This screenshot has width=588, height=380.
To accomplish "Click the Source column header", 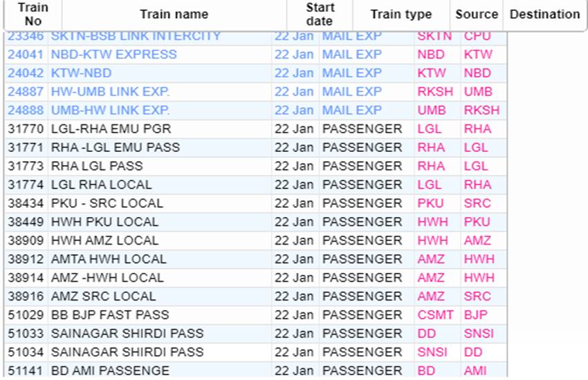I will pyautogui.click(x=476, y=15).
